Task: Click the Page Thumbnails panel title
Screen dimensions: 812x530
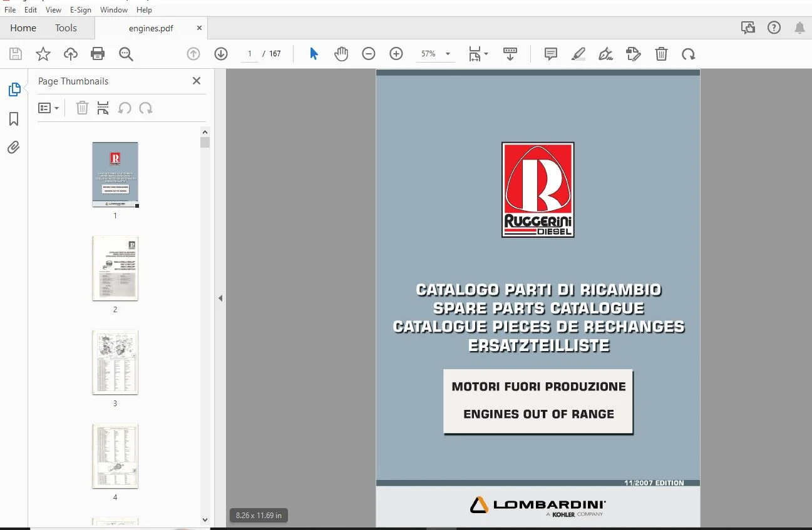Action: point(73,81)
